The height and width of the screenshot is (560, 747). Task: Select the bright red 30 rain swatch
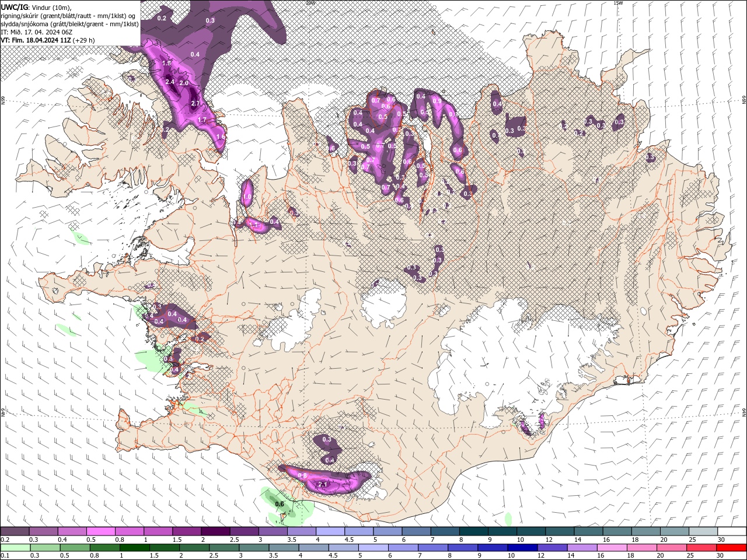[x=731, y=547]
